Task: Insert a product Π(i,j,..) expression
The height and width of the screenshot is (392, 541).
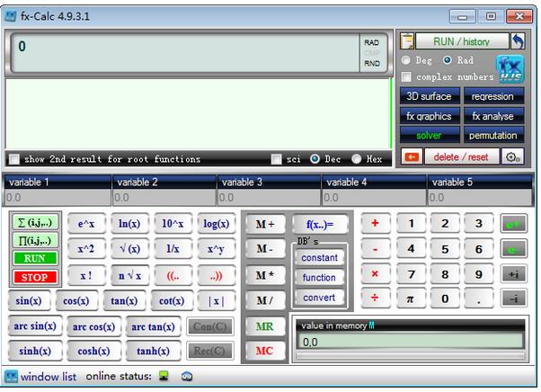Action: pyautogui.click(x=35, y=241)
